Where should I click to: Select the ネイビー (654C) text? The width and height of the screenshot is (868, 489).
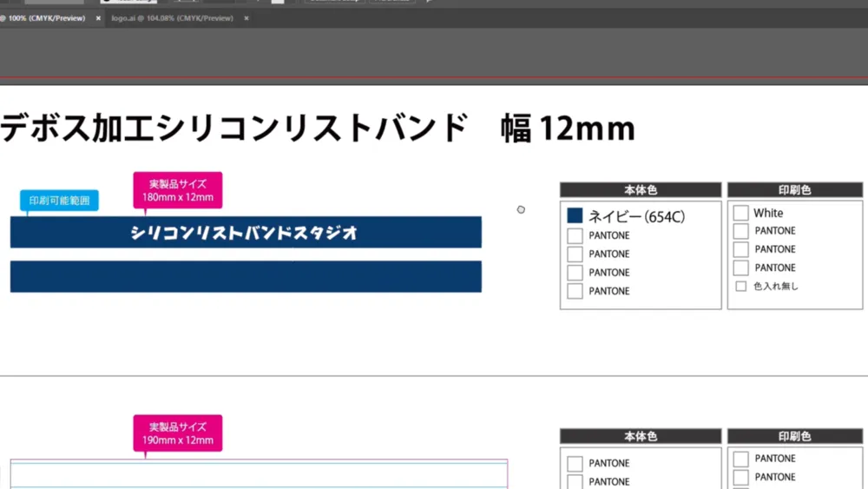(x=636, y=216)
